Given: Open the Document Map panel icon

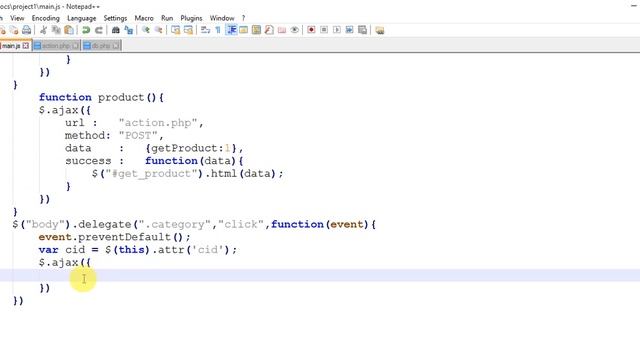Looking at the screenshot, I should [256, 30].
